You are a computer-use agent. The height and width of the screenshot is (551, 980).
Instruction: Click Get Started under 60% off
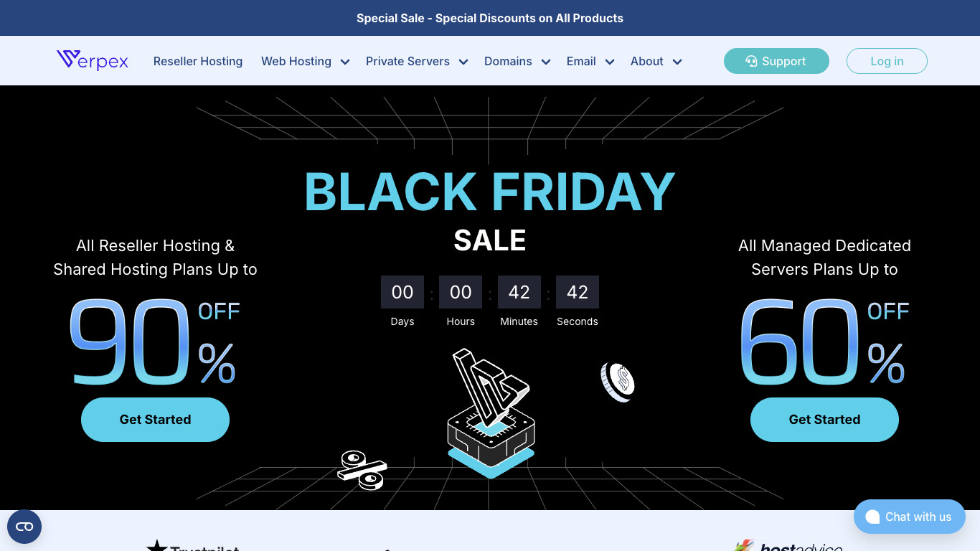[x=824, y=420]
